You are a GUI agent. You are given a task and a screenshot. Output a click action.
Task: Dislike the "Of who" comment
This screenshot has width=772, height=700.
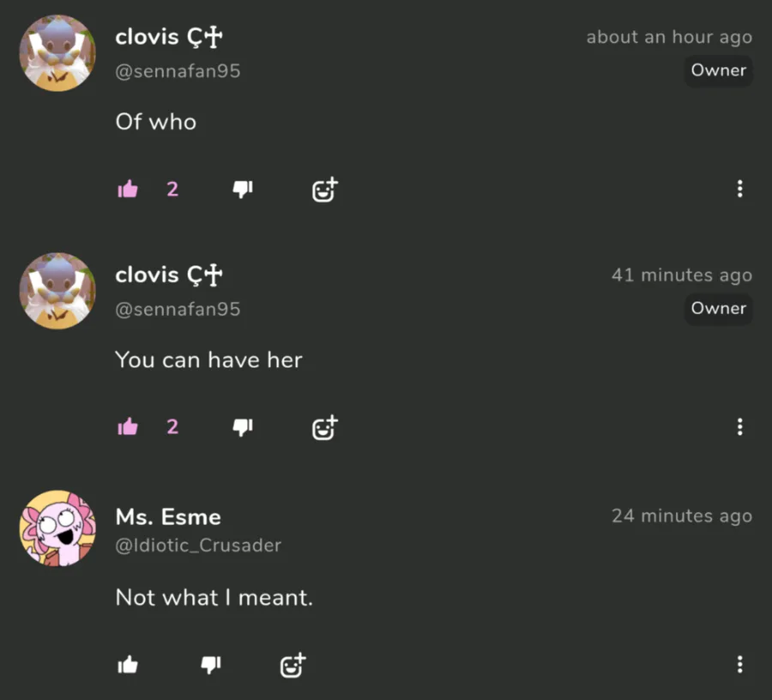click(x=243, y=189)
